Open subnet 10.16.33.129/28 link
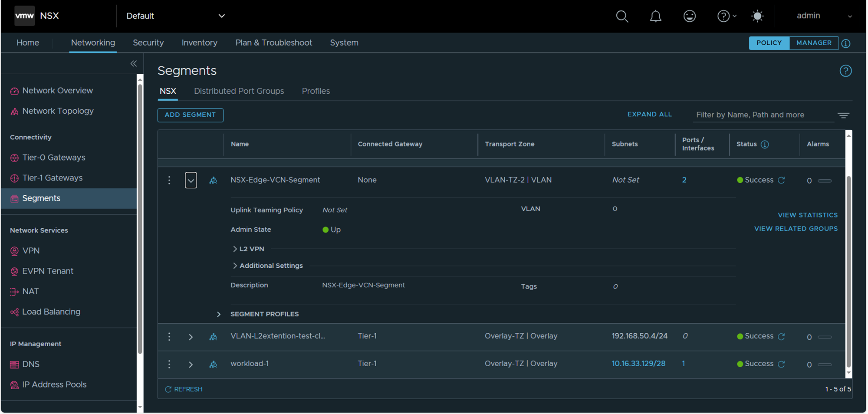 coord(638,364)
